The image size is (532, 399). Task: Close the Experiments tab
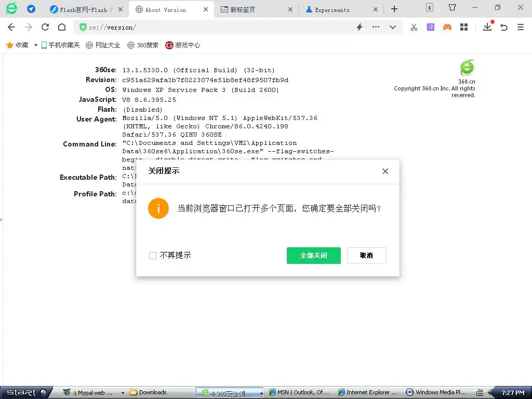click(x=376, y=9)
